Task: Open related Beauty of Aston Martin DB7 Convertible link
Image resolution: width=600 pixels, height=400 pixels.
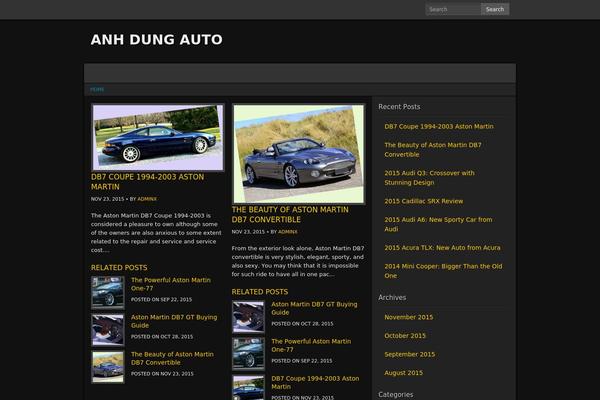Action: tap(172, 358)
